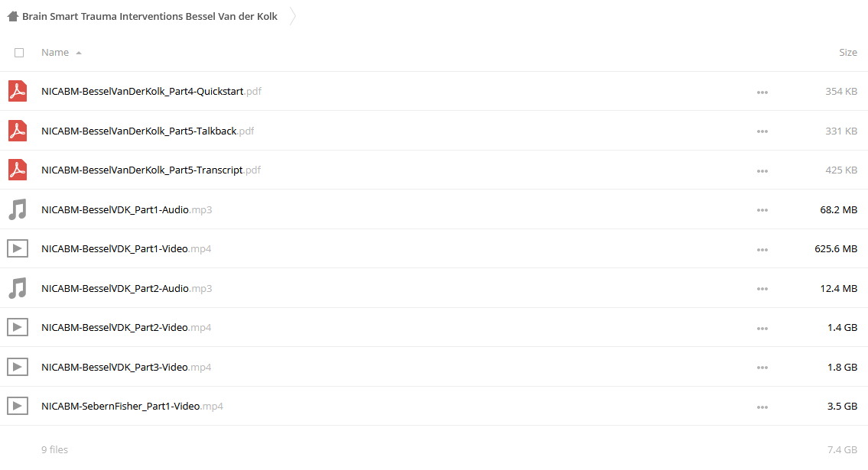868x470 pixels.
Task: Sort files by Name column header
Action: pyautogui.click(x=55, y=53)
